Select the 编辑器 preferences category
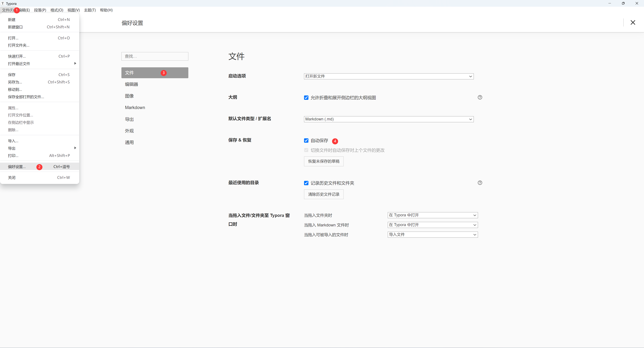Image resolution: width=644 pixels, height=348 pixels. point(155,84)
